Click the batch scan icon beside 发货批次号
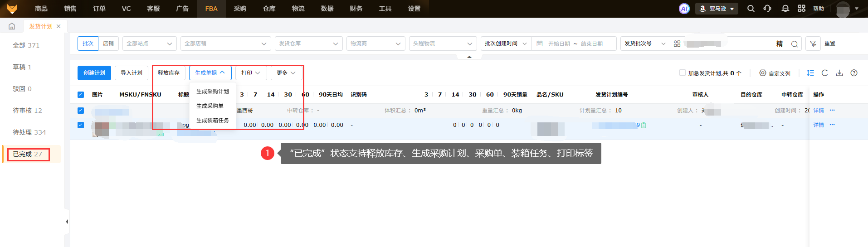 click(x=677, y=44)
